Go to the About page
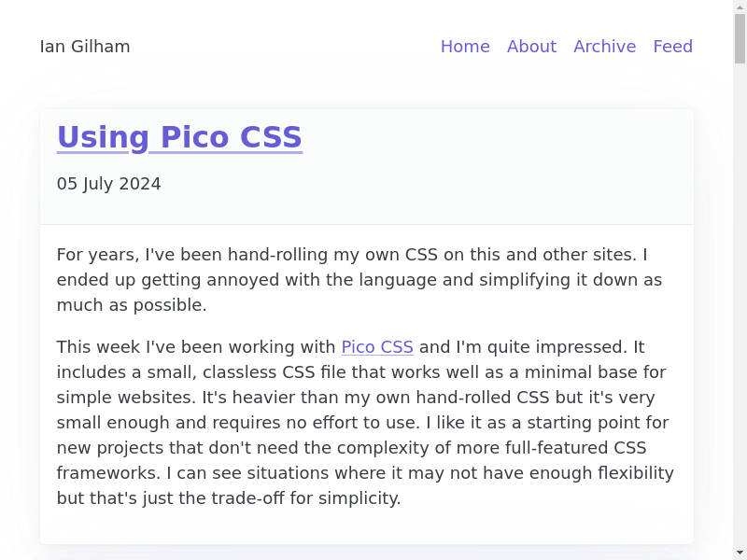Viewport: 747px width, 560px height. coord(531,47)
